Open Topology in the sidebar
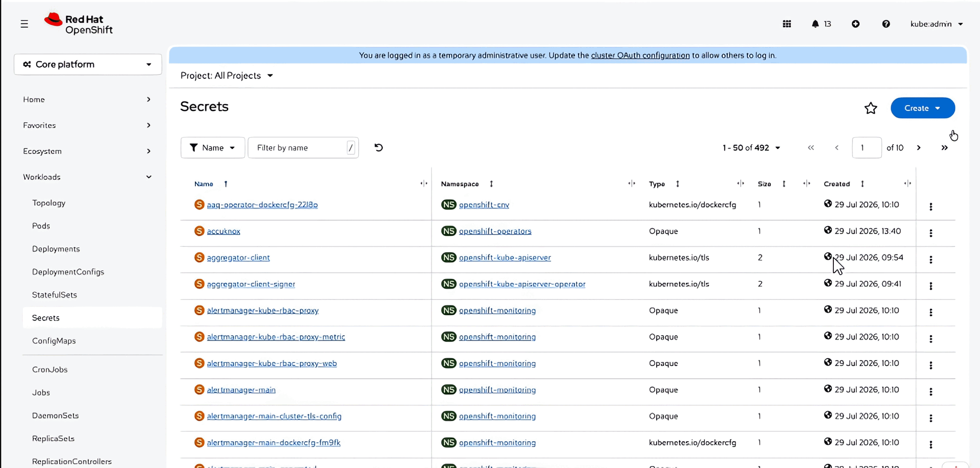 tap(49, 203)
